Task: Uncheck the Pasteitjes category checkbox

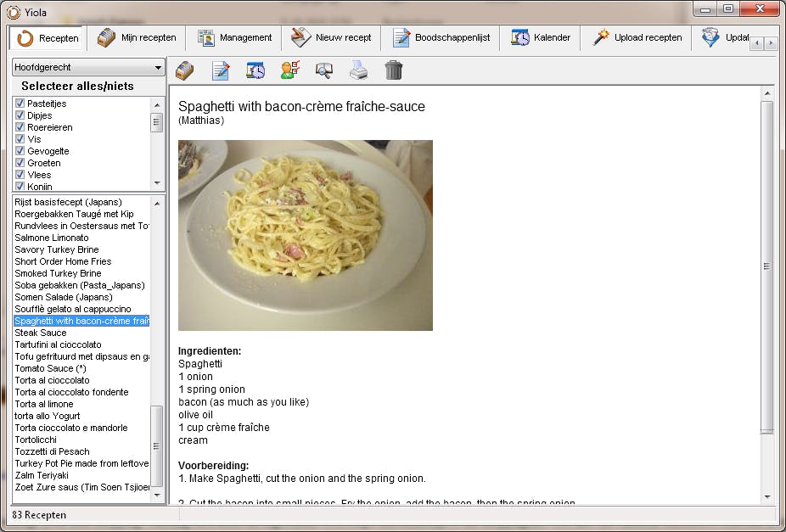Action: click(x=20, y=104)
